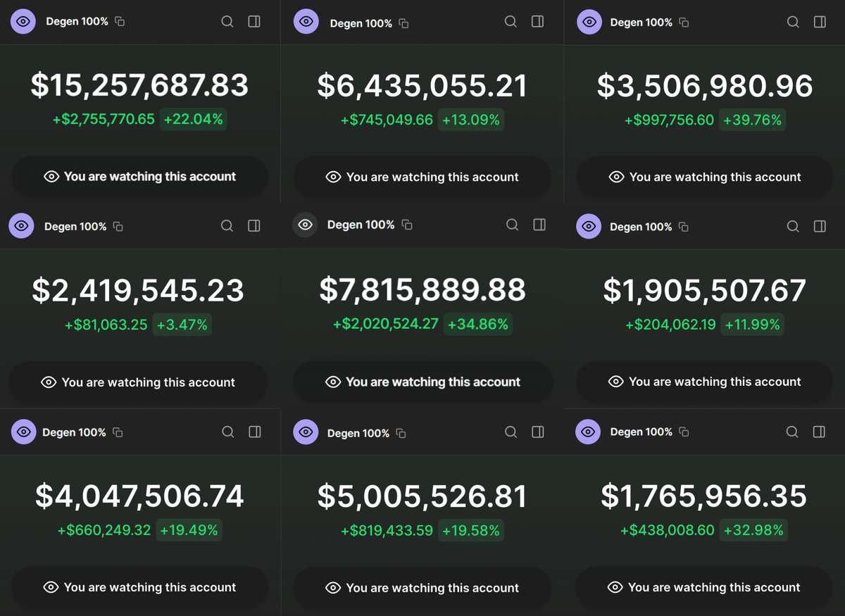
Task: Click the balance $6,435,055.21
Action: [422, 86]
